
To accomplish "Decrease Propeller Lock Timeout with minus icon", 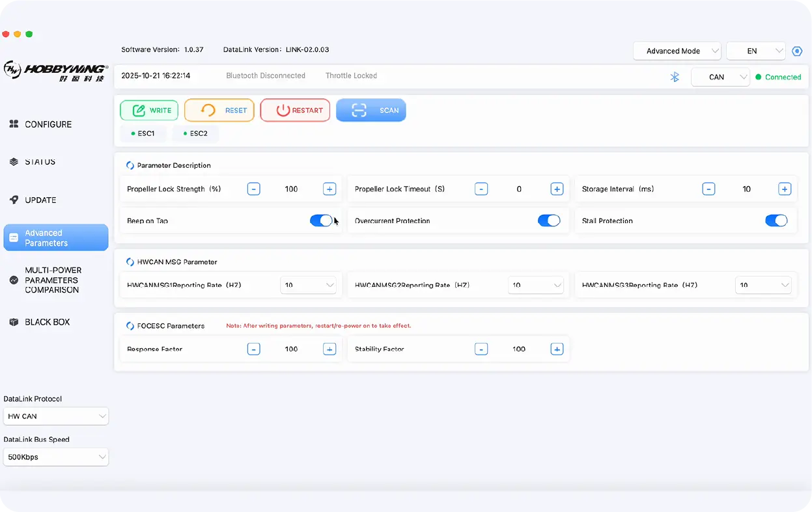I will coord(481,189).
